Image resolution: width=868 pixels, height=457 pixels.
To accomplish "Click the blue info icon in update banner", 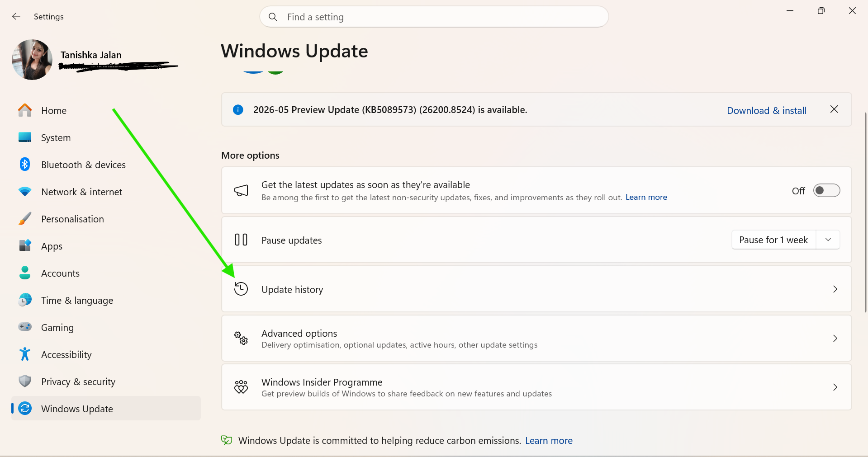I will click(238, 110).
